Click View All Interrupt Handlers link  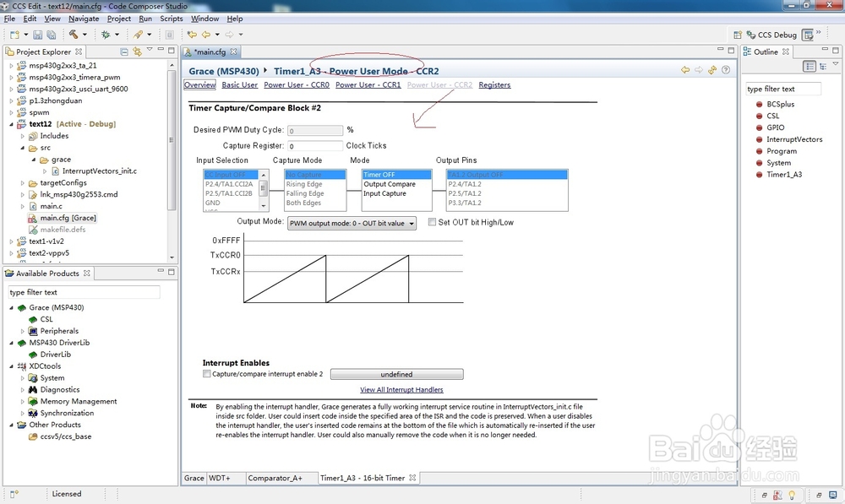coord(401,390)
